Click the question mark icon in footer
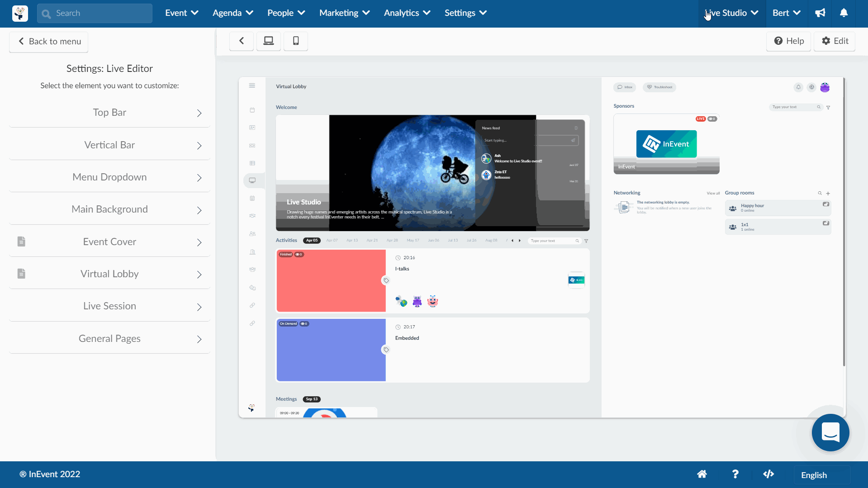 (x=735, y=474)
